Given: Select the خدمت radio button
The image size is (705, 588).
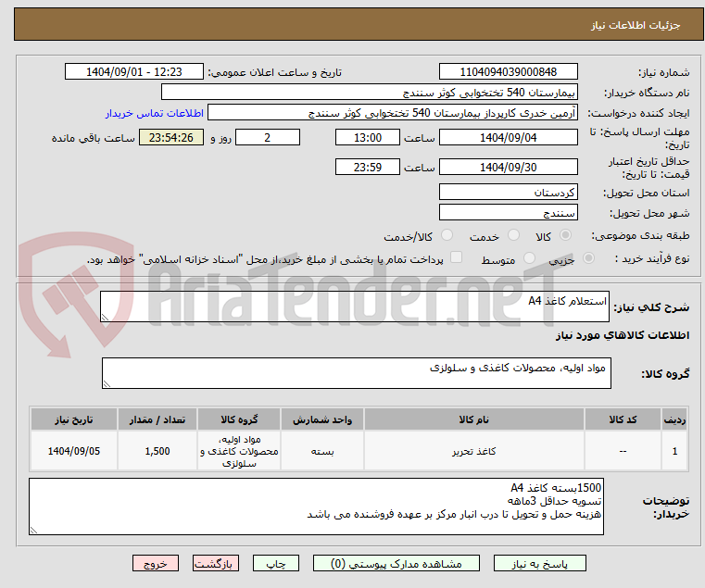Looking at the screenshot, I should pos(513,235).
